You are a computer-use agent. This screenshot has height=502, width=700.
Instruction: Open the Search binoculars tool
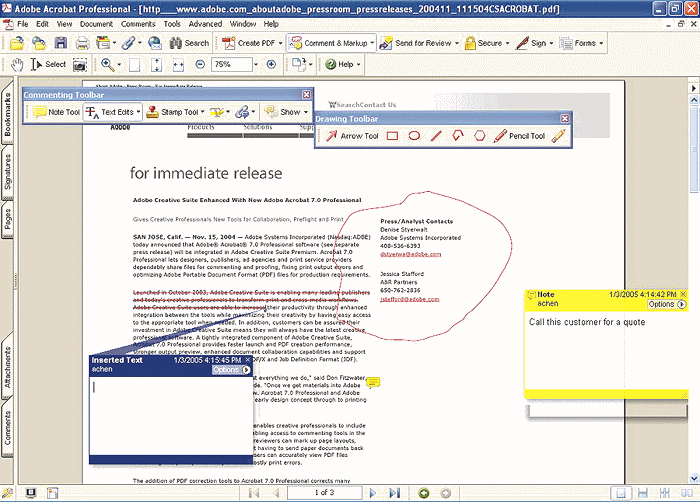(x=189, y=43)
